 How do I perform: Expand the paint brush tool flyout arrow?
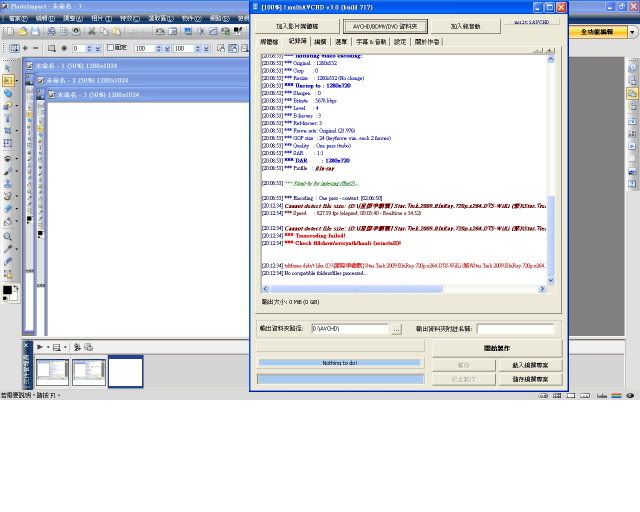click(x=17, y=171)
